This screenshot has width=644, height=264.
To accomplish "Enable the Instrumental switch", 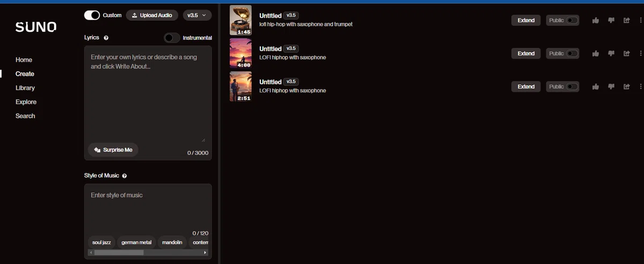I will tap(172, 38).
